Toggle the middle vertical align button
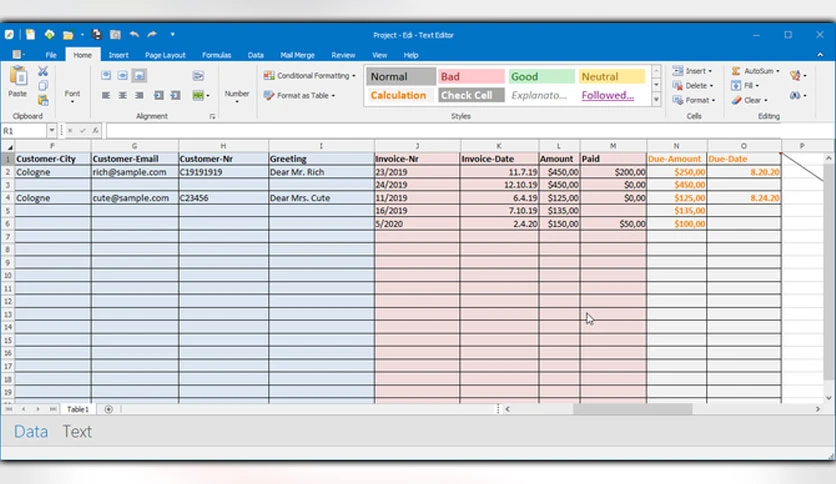The image size is (836, 484). (x=123, y=76)
